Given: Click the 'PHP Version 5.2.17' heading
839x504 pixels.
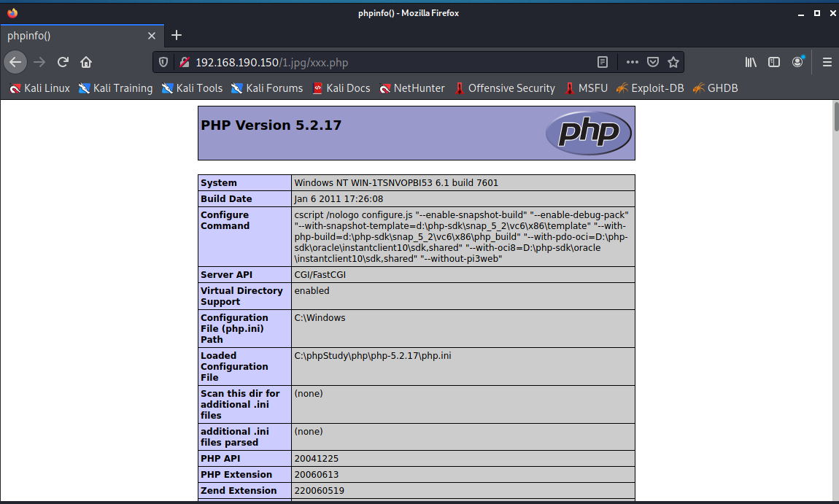Looking at the screenshot, I should pos(271,125).
